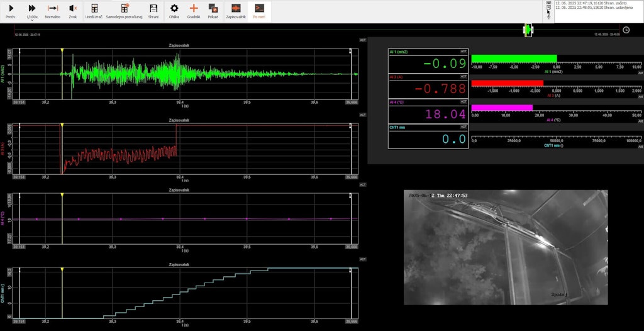Click the timeline start timestamp 22:47:19
The width and height of the screenshot is (644, 331).
(27, 35)
